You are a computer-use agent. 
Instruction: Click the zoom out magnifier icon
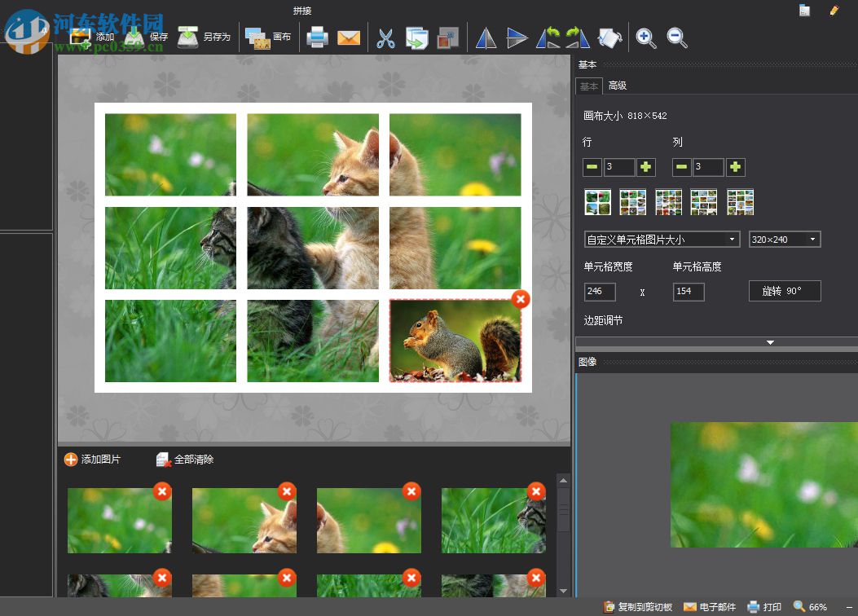pos(677,37)
